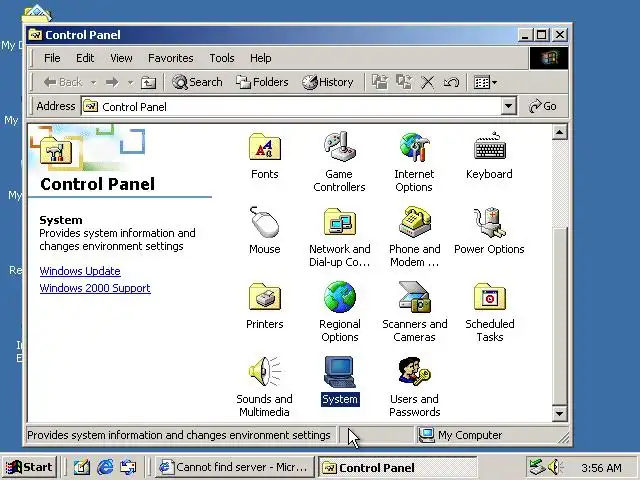Open Network and Dial-up Connections icon
This screenshot has width=640, height=480.
(340, 222)
